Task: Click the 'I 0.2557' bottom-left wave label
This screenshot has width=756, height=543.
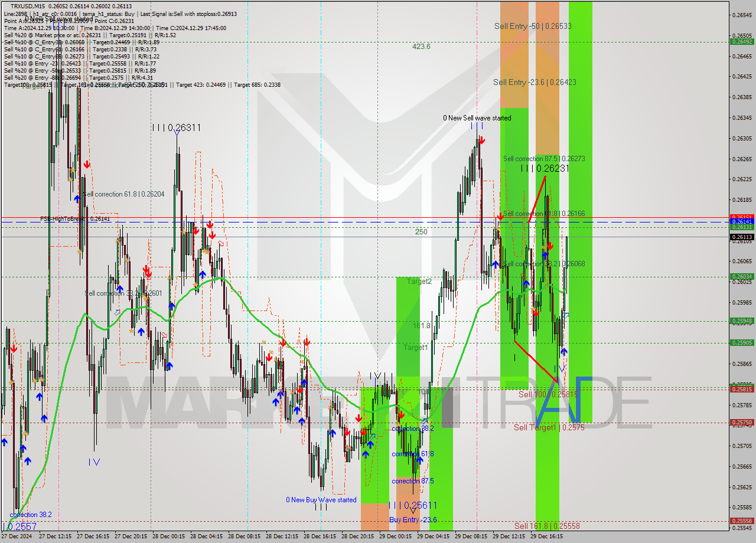Action: click(x=19, y=526)
